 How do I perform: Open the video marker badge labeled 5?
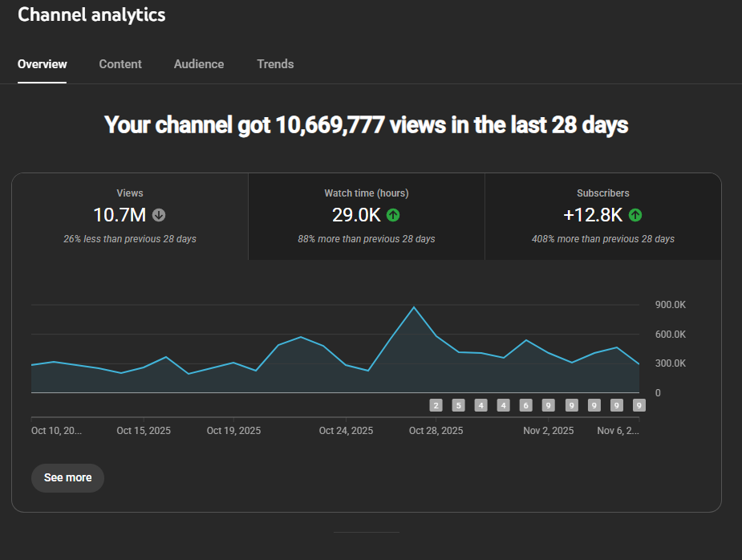pyautogui.click(x=458, y=405)
